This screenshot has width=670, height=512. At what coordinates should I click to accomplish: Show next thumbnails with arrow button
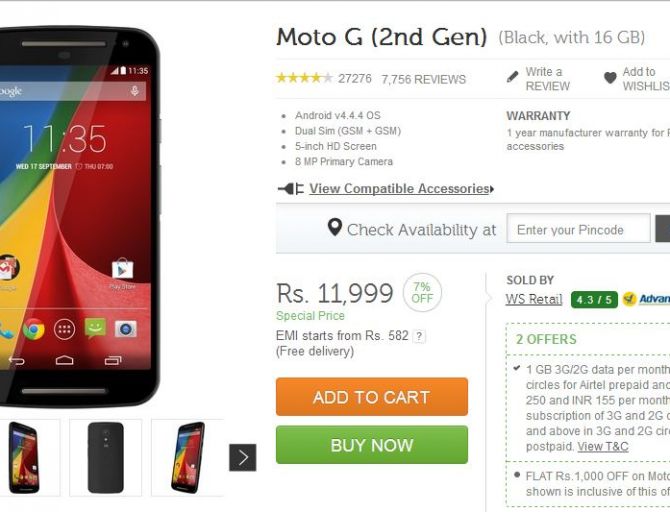coord(243,457)
